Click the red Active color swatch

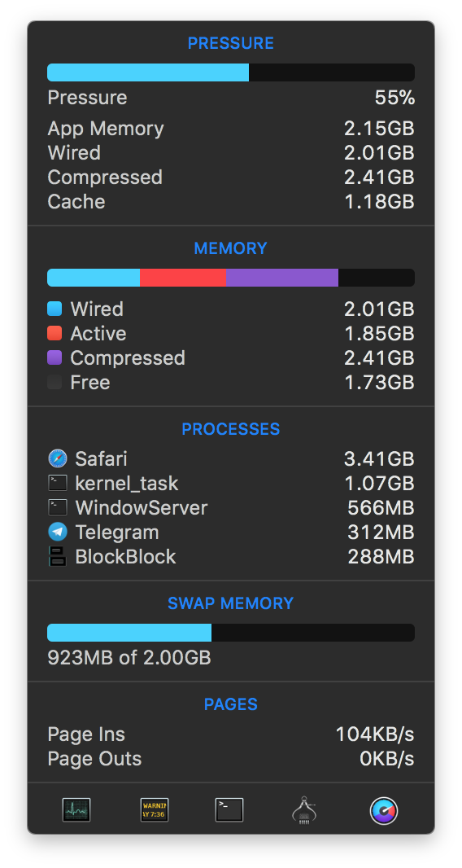54,333
